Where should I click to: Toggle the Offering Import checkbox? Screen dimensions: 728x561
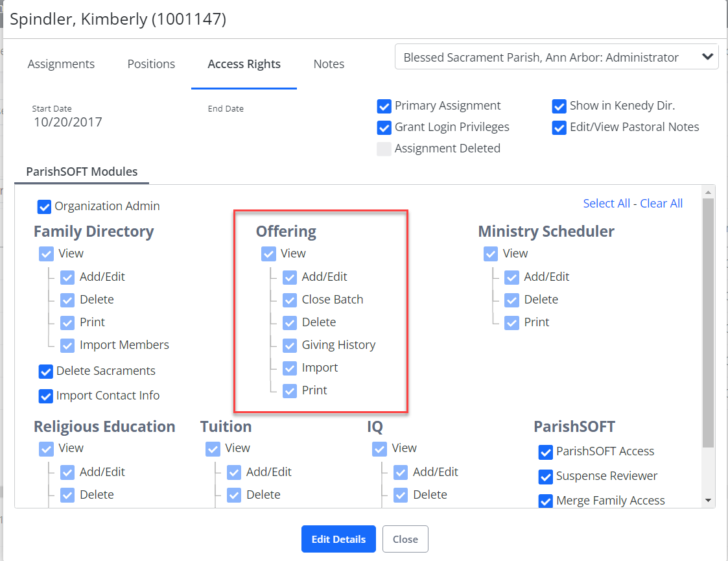point(290,368)
